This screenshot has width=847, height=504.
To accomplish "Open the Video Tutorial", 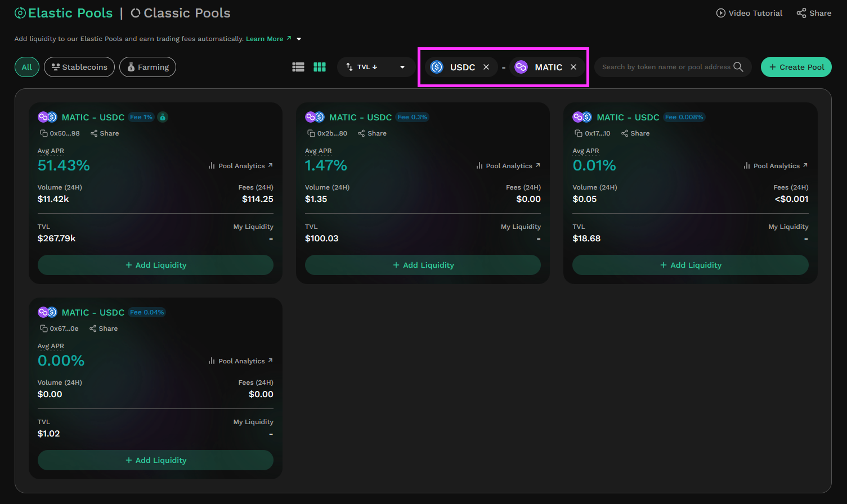I will pyautogui.click(x=749, y=13).
